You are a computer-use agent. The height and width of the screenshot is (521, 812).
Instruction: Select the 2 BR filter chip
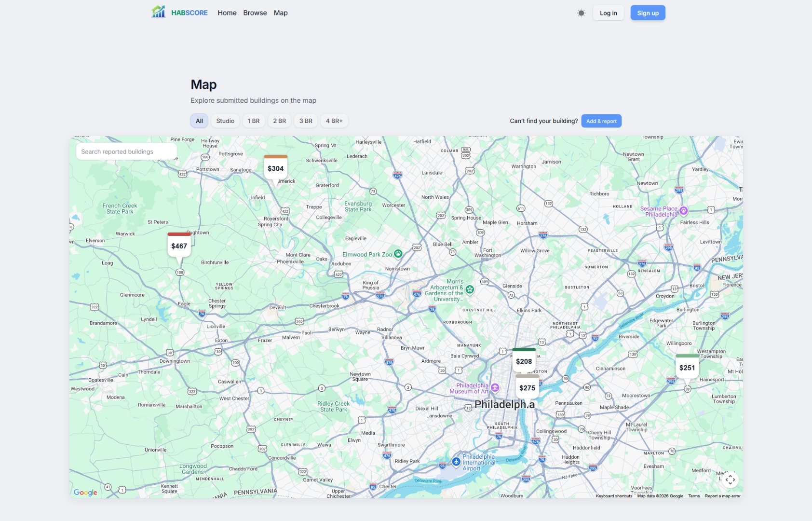[x=280, y=121]
